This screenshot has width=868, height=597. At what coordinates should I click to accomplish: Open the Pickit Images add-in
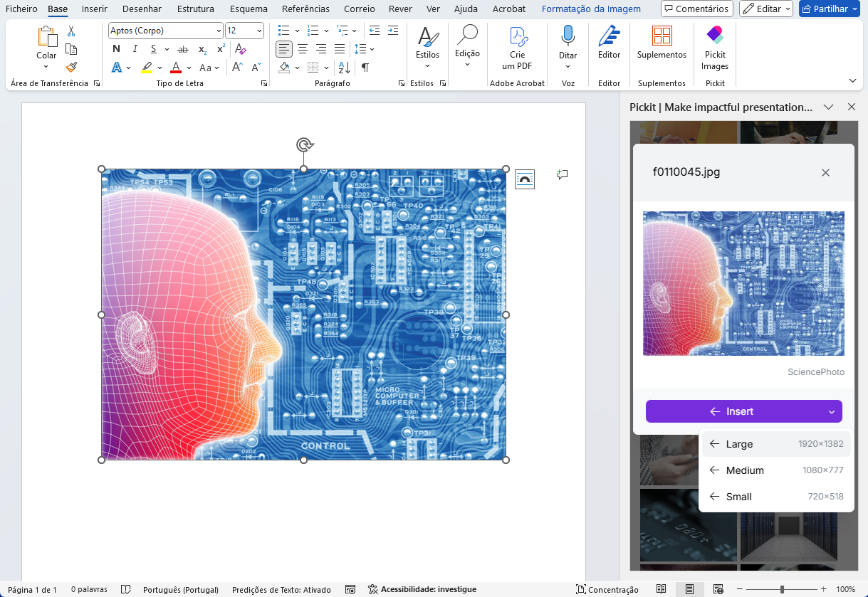coord(714,48)
